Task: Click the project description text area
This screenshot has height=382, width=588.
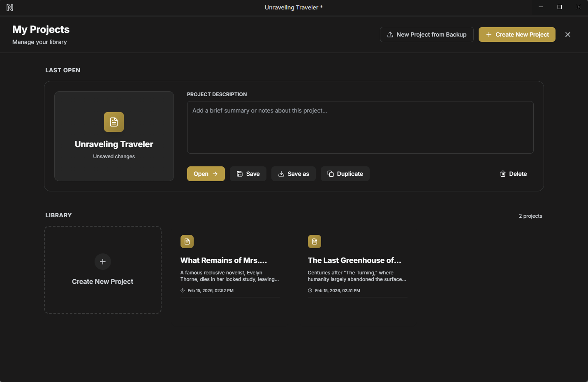Action: [x=360, y=127]
